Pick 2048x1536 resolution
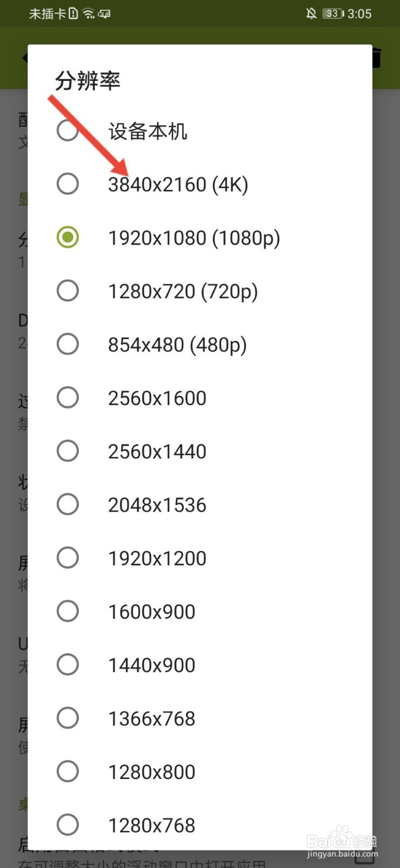Image resolution: width=400 pixels, height=868 pixels. tap(199, 505)
